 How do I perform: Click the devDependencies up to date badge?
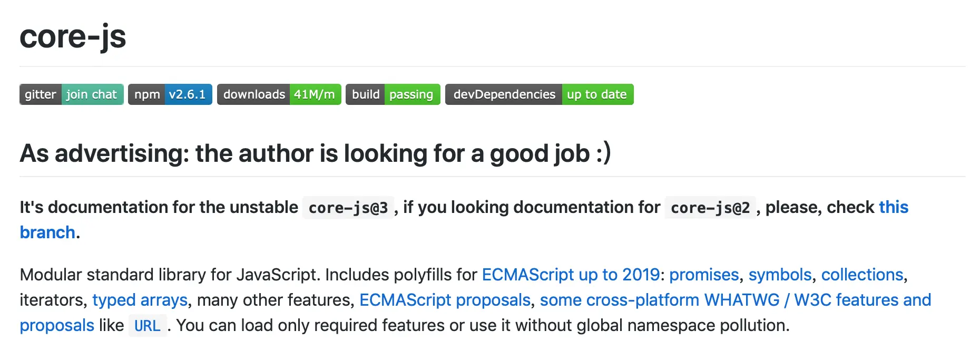pyautogui.click(x=539, y=94)
